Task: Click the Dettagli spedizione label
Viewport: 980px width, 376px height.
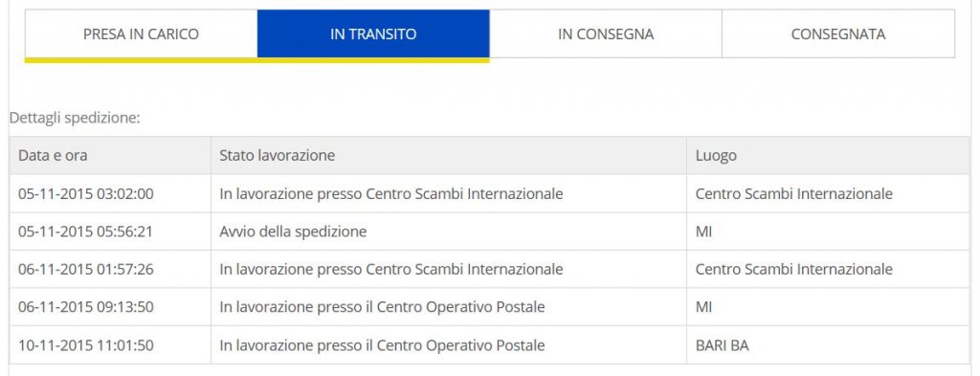Action: point(75,118)
